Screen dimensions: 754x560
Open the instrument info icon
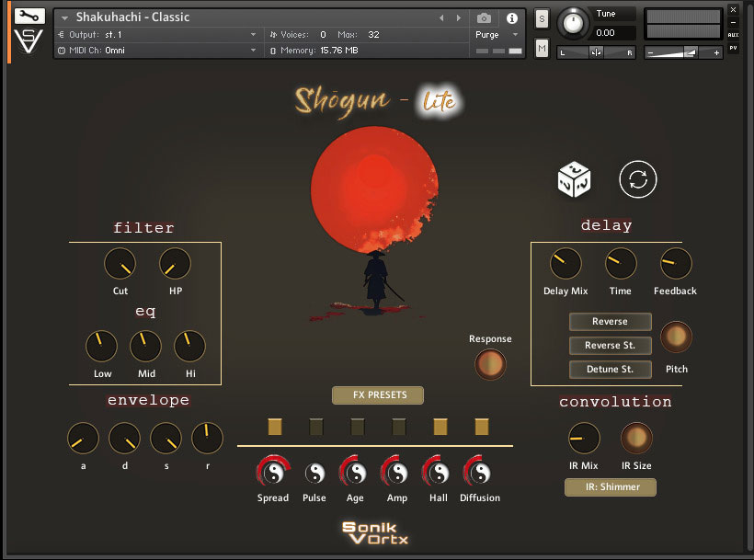511,18
